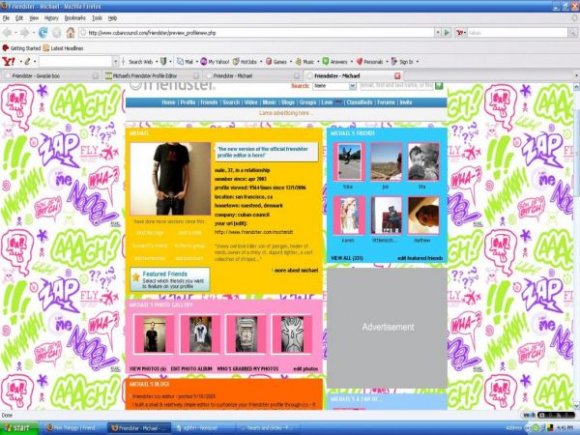Image resolution: width=580 pixels, height=435 pixels.
Task: Click the green Go arrow beside URL
Action: [447, 33]
